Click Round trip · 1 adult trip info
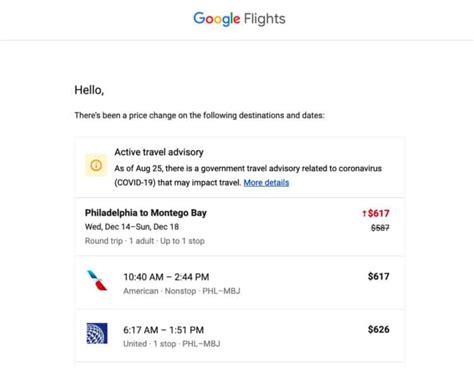474x369 pixels. point(119,241)
